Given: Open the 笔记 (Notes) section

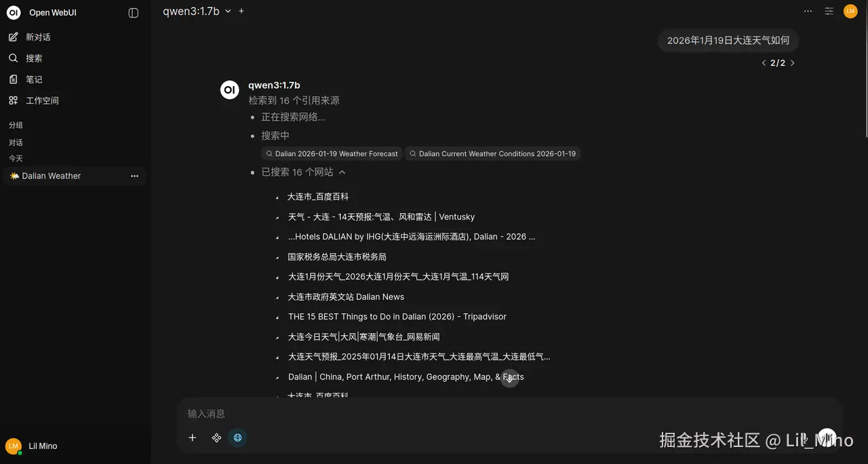Looking at the screenshot, I should tap(14, 79).
